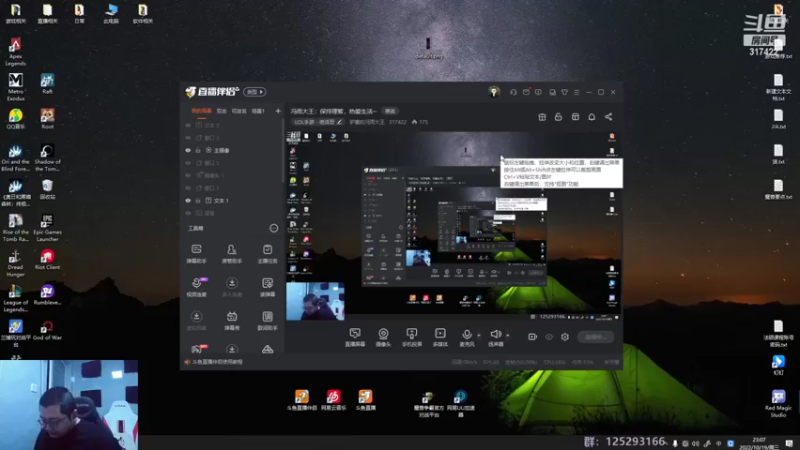Image resolution: width=800 pixels, height=450 pixels.
Task: Open the stream settings gear icon
Action: point(565,337)
